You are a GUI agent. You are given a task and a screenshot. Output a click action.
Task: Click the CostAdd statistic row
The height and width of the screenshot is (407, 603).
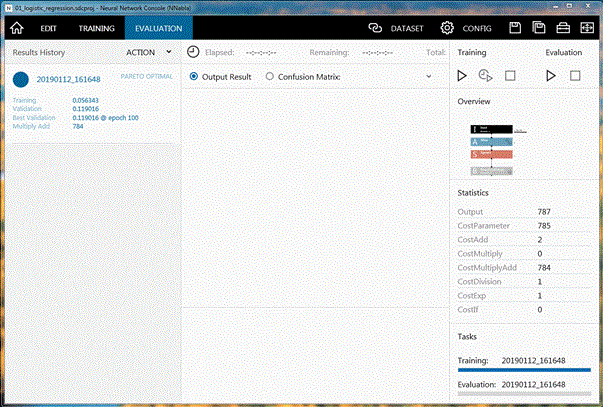tap(524, 240)
